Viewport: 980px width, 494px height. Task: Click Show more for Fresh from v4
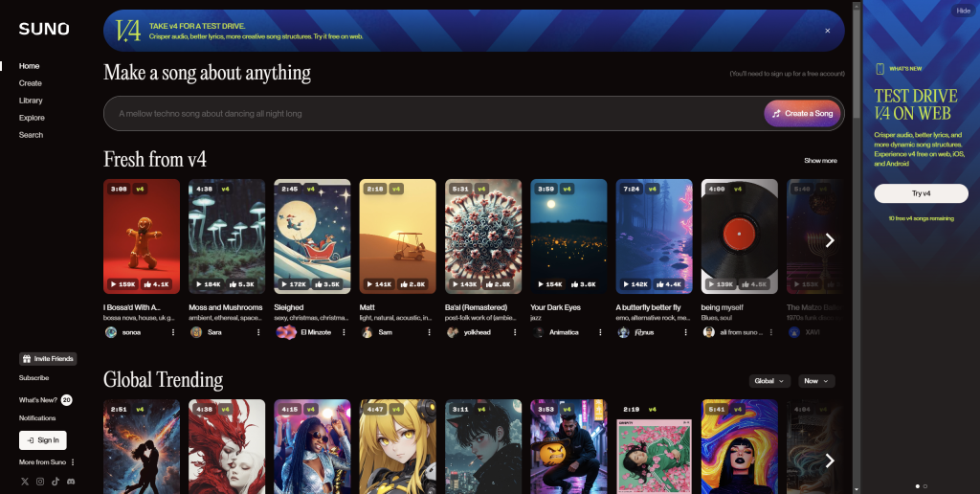pos(820,161)
